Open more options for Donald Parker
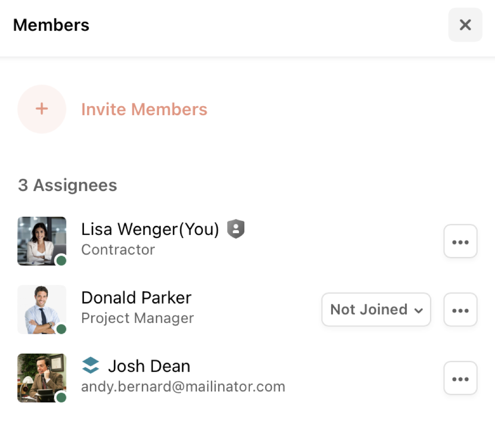495x448 pixels. pyautogui.click(x=460, y=309)
